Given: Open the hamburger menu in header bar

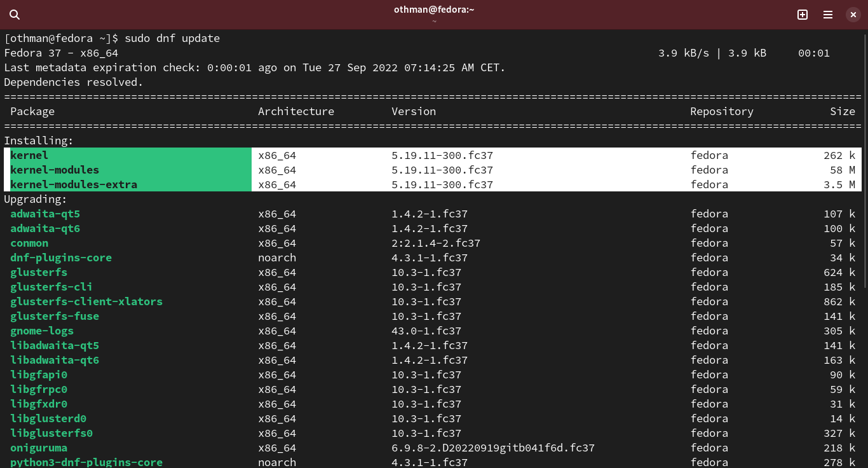Looking at the screenshot, I should pos(828,15).
